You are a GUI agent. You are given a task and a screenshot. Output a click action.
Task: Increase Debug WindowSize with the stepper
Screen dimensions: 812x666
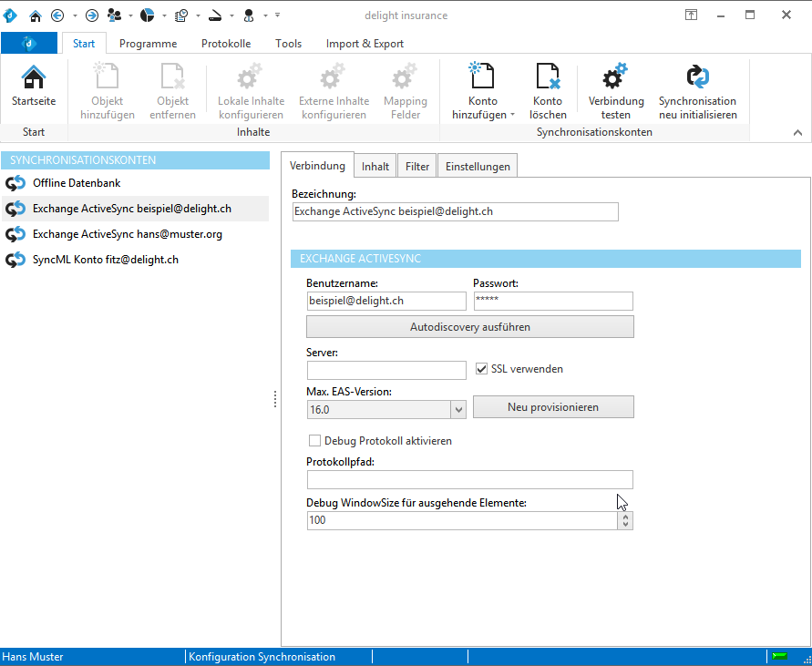click(x=626, y=516)
